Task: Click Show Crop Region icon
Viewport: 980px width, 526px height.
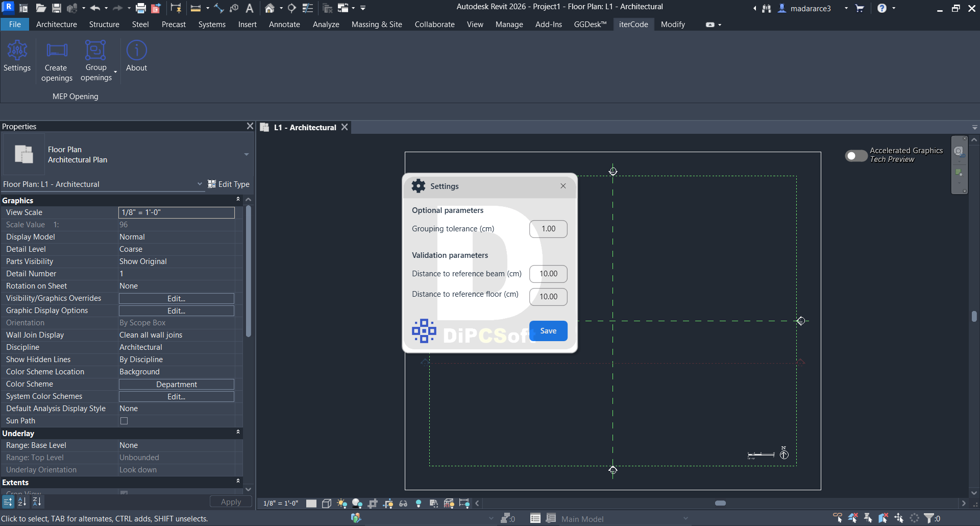Action: (388, 504)
